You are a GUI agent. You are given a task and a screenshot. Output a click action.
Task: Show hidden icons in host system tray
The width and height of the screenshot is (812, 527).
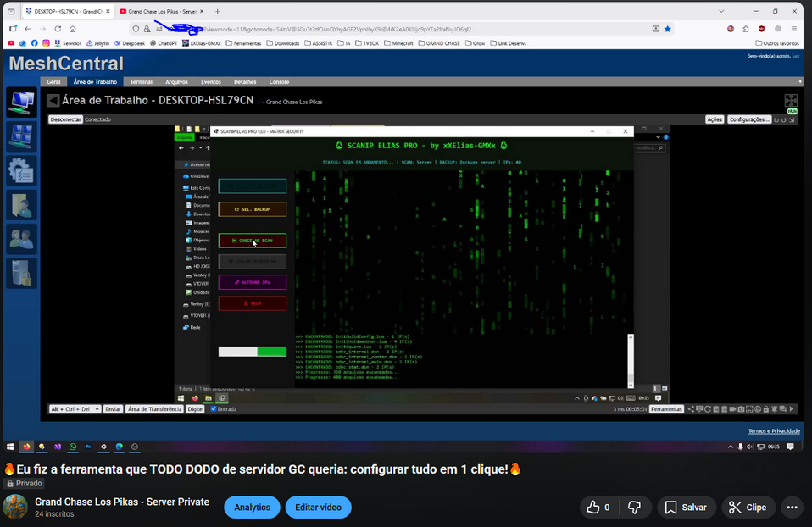[731, 447]
